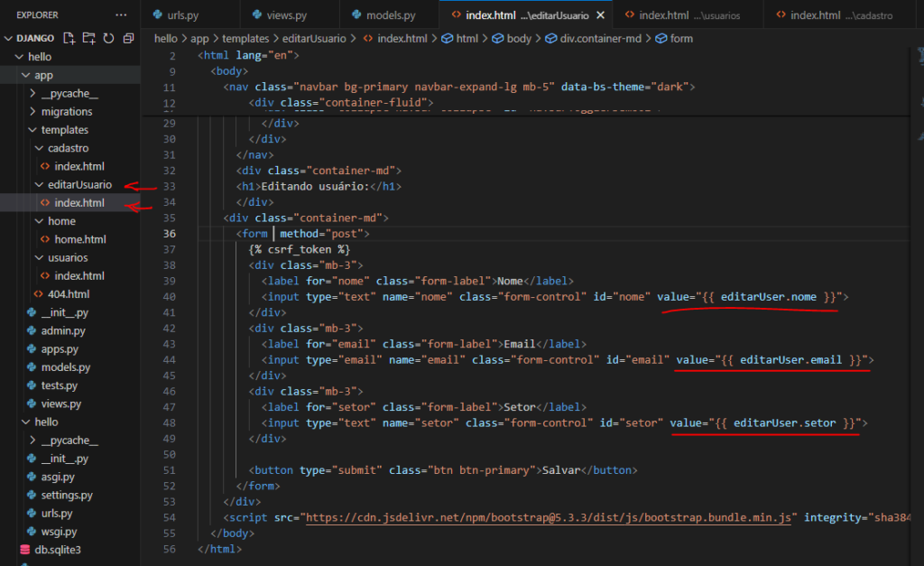Open Explorer's more actions ellipsis menu
924x566 pixels.
pyautogui.click(x=121, y=15)
